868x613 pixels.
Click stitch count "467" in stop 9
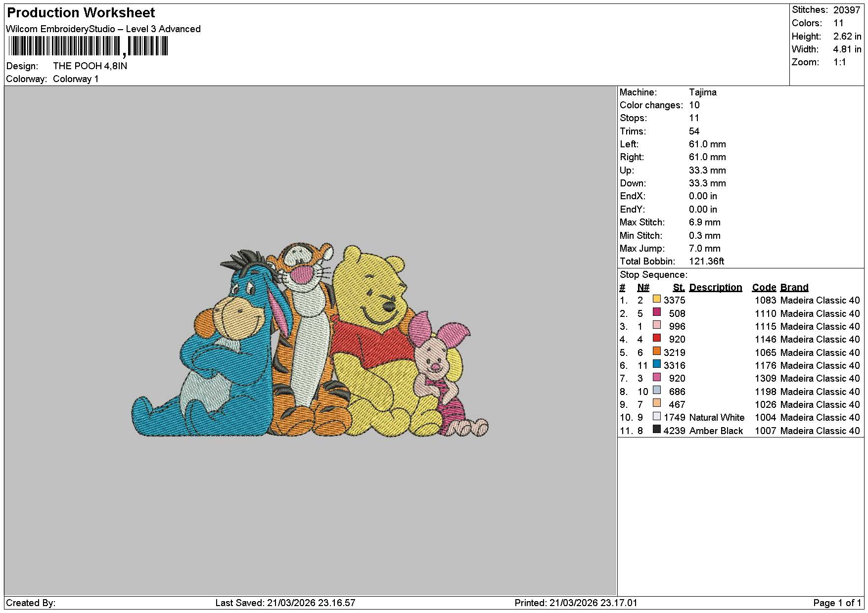pyautogui.click(x=677, y=405)
